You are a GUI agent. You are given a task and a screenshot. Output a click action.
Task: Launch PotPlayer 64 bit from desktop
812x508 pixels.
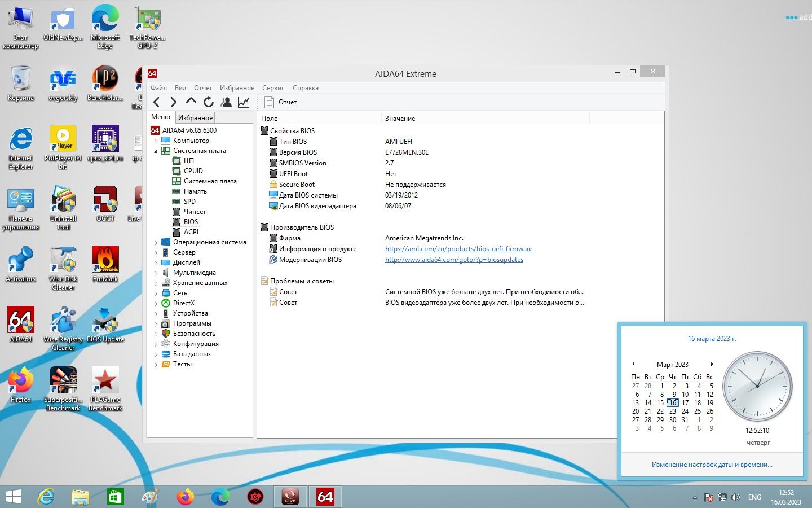(x=63, y=147)
